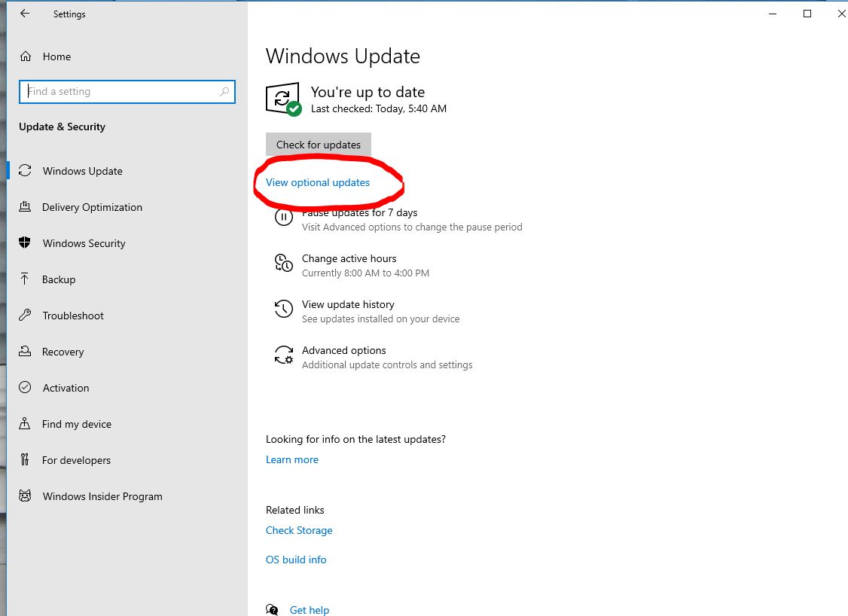Click the up-to-date status icon with green check

pos(283,99)
